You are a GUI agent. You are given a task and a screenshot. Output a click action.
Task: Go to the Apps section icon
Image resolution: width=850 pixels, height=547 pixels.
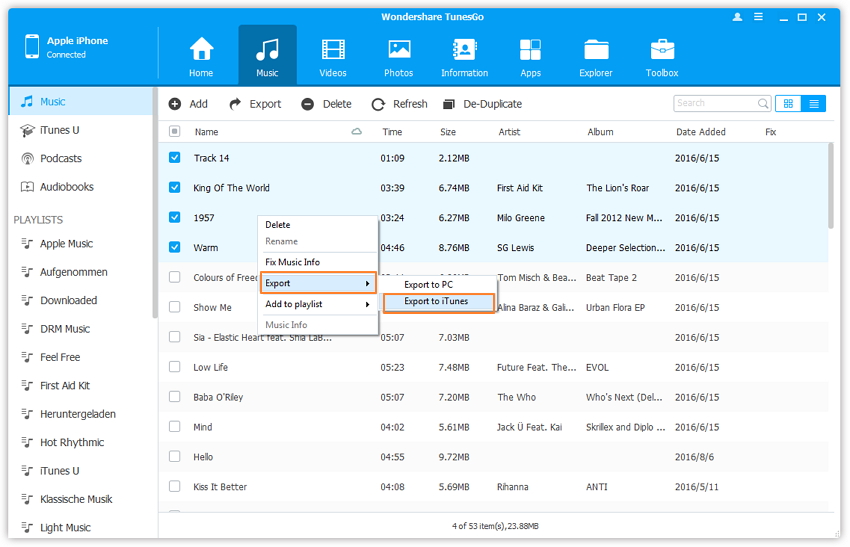point(530,55)
